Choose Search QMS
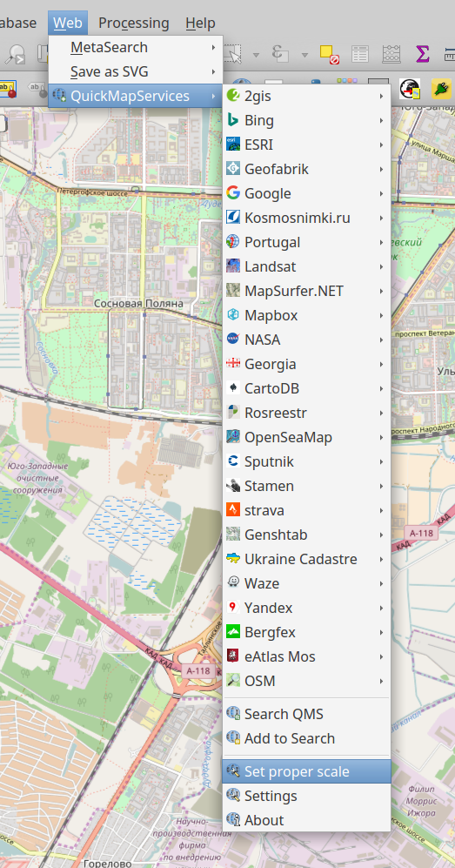The height and width of the screenshot is (868, 455). point(307,714)
